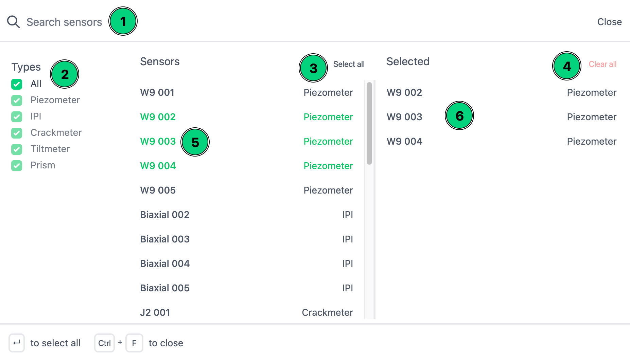Click the Search sensors input field

[x=64, y=22]
